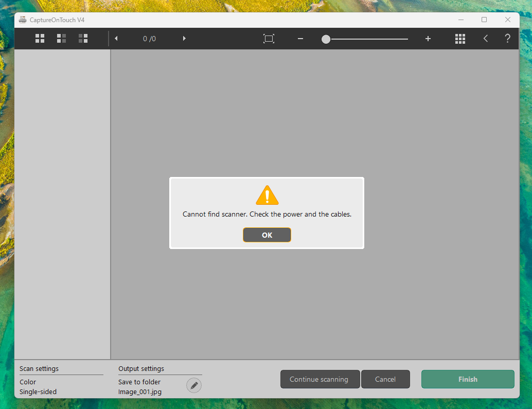Click the green Finish button
This screenshot has width=532, height=409.
click(x=468, y=379)
